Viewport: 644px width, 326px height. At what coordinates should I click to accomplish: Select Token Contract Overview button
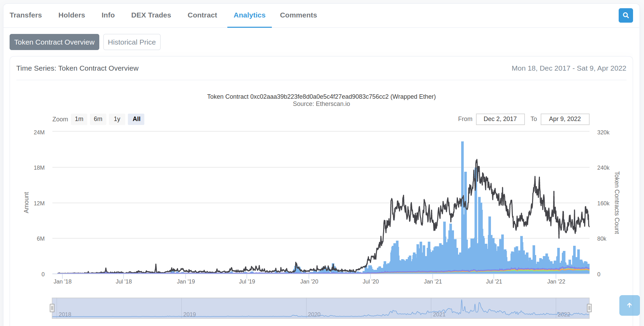(x=54, y=42)
